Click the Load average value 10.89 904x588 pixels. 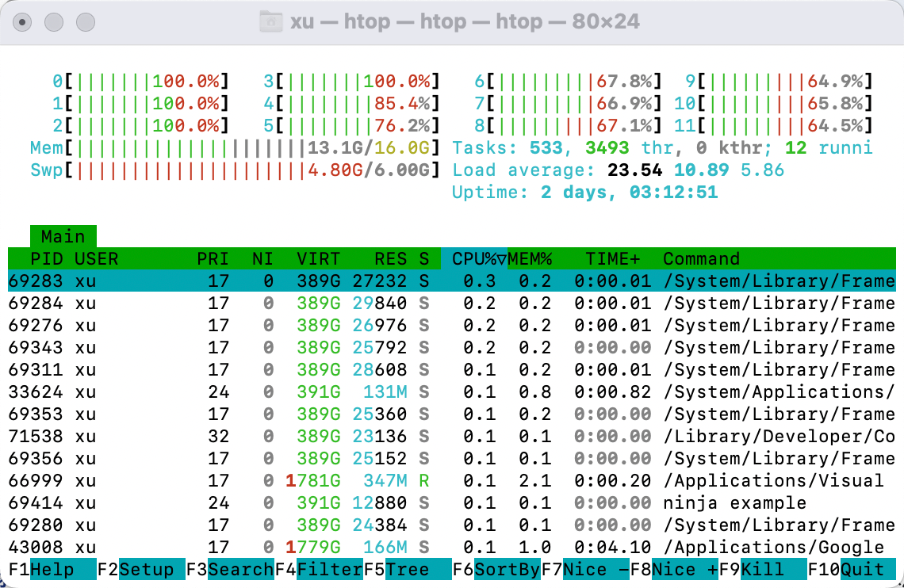pyautogui.click(x=701, y=170)
